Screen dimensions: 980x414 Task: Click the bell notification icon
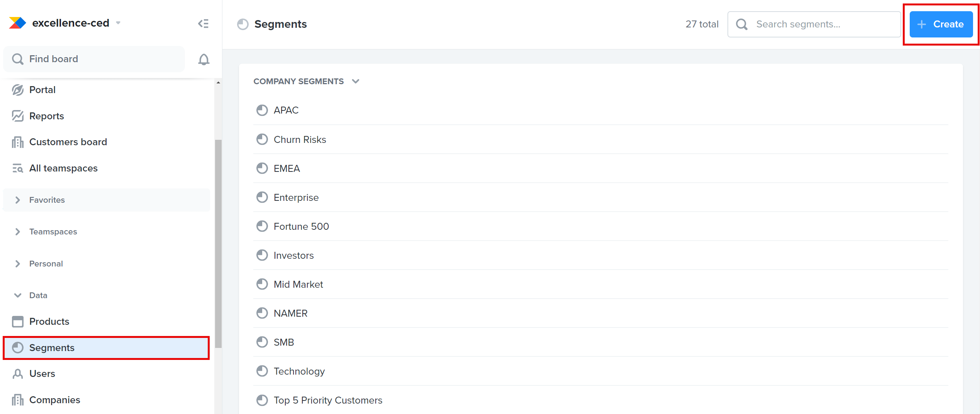tap(203, 59)
